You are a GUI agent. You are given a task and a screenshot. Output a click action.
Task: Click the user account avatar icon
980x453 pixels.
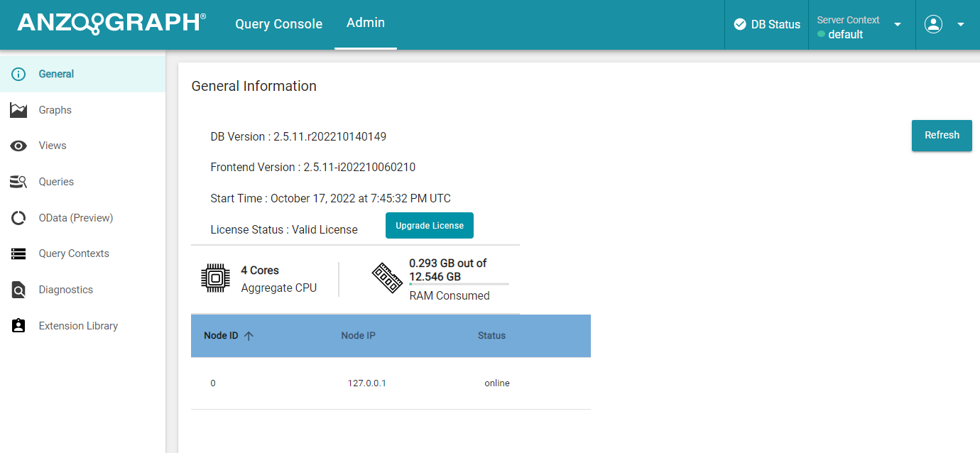[x=933, y=23]
